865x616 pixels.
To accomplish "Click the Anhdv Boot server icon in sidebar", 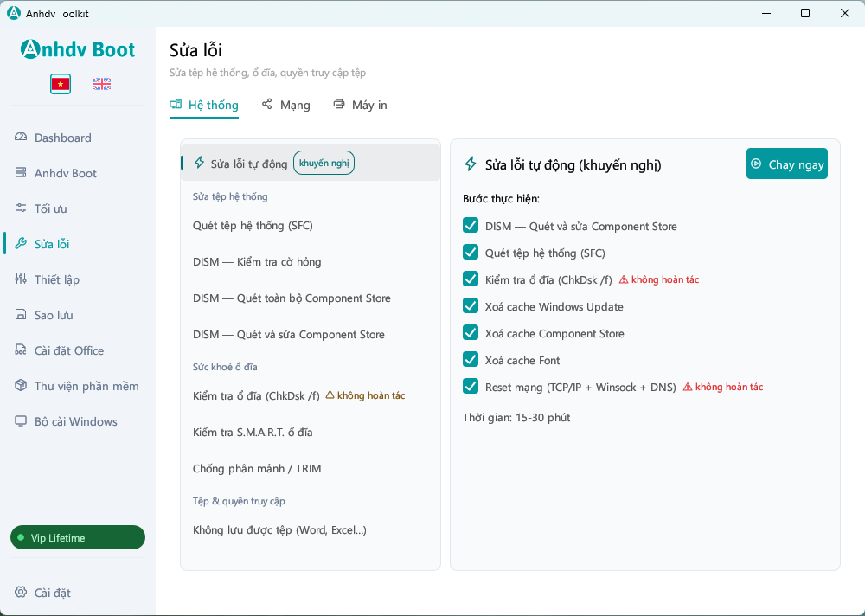I will [x=21, y=173].
